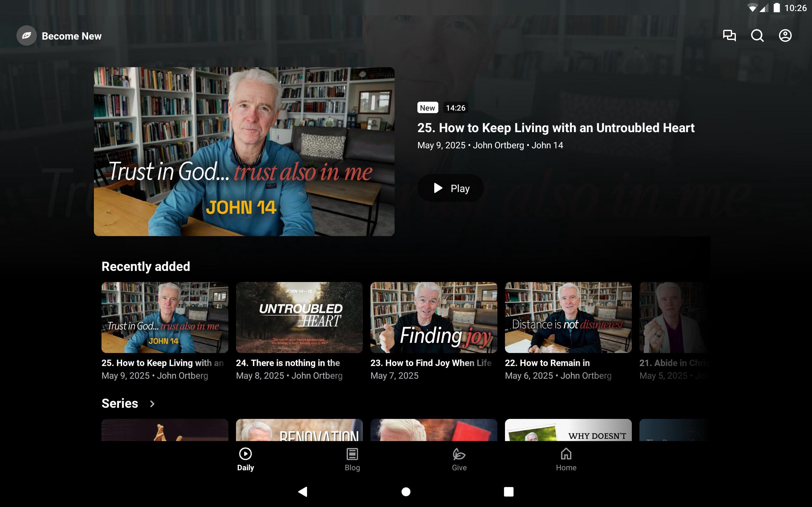Open the episode 25 title link
812x507 pixels.
point(556,128)
